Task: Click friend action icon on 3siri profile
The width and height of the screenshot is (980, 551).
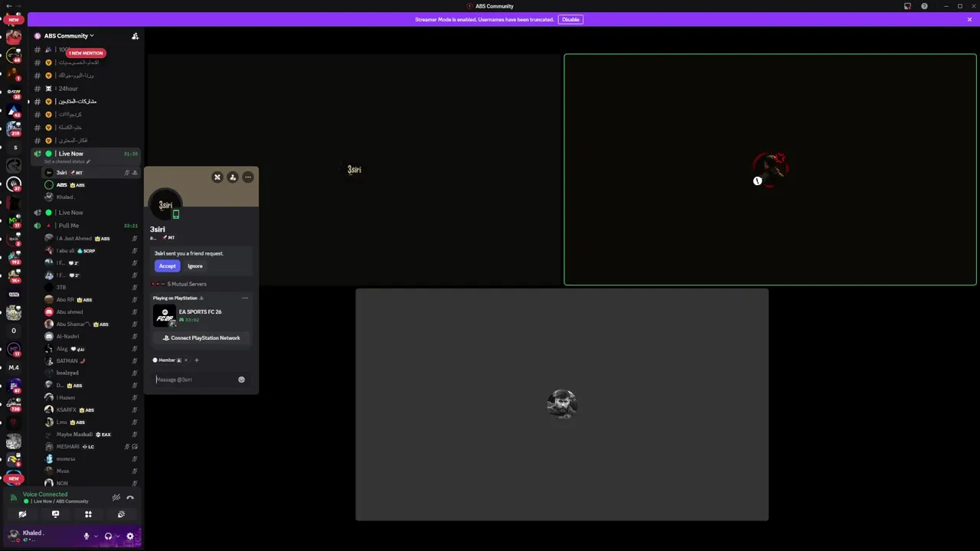Action: click(233, 178)
